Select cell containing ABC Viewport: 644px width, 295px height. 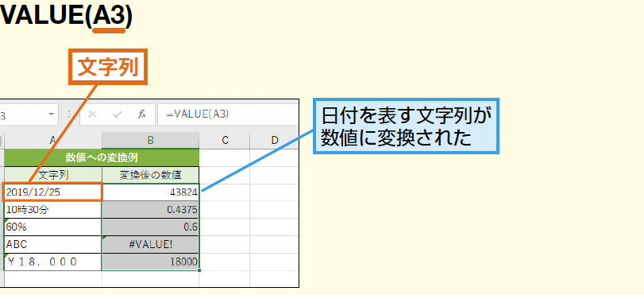pyautogui.click(x=52, y=244)
